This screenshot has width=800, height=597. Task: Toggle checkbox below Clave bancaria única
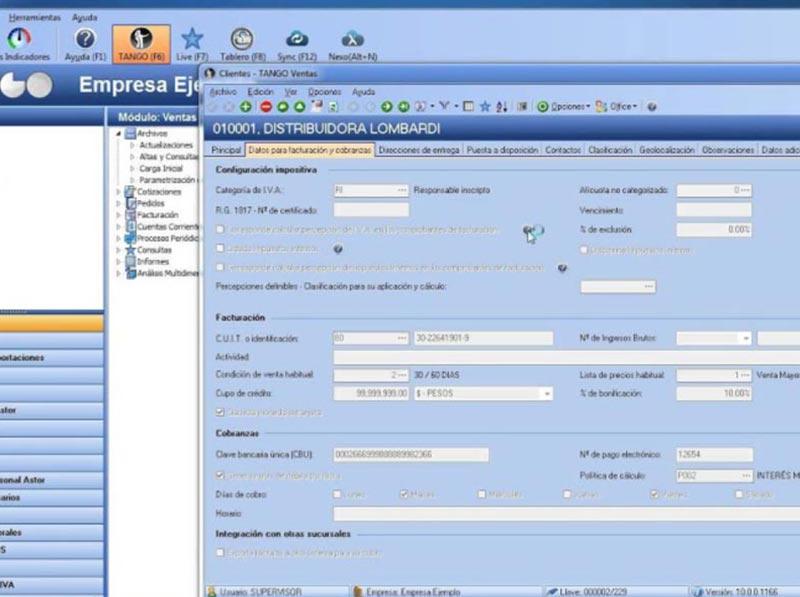(220, 475)
